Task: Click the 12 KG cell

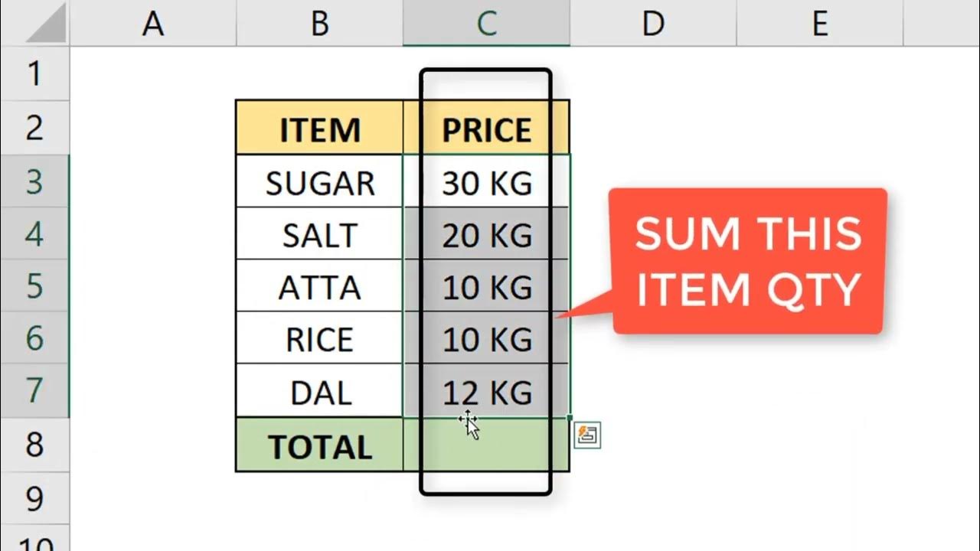Action: [486, 391]
